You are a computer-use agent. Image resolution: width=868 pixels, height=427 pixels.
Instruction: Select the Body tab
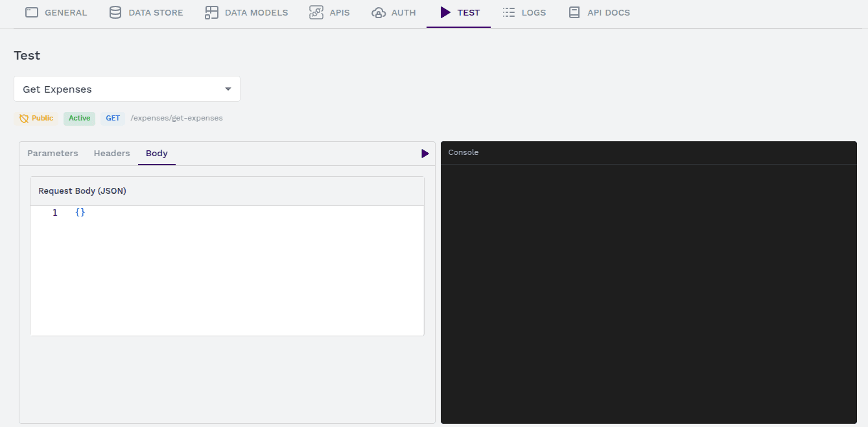(x=156, y=153)
